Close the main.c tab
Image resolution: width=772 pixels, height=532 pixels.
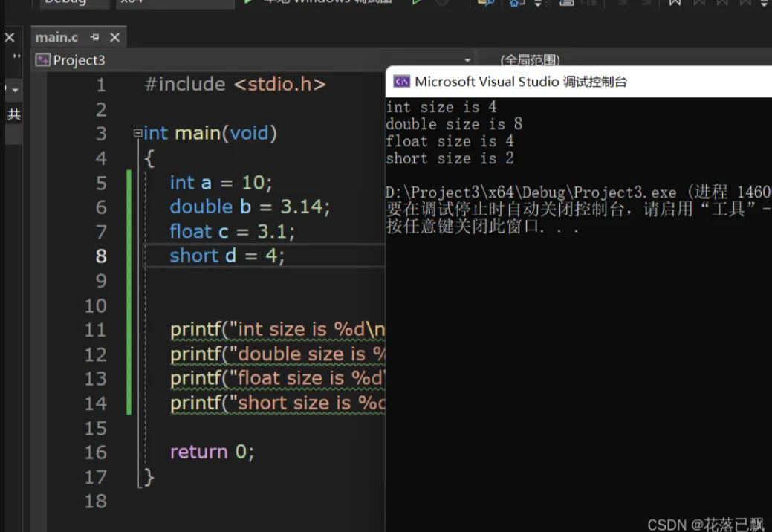pos(114,37)
